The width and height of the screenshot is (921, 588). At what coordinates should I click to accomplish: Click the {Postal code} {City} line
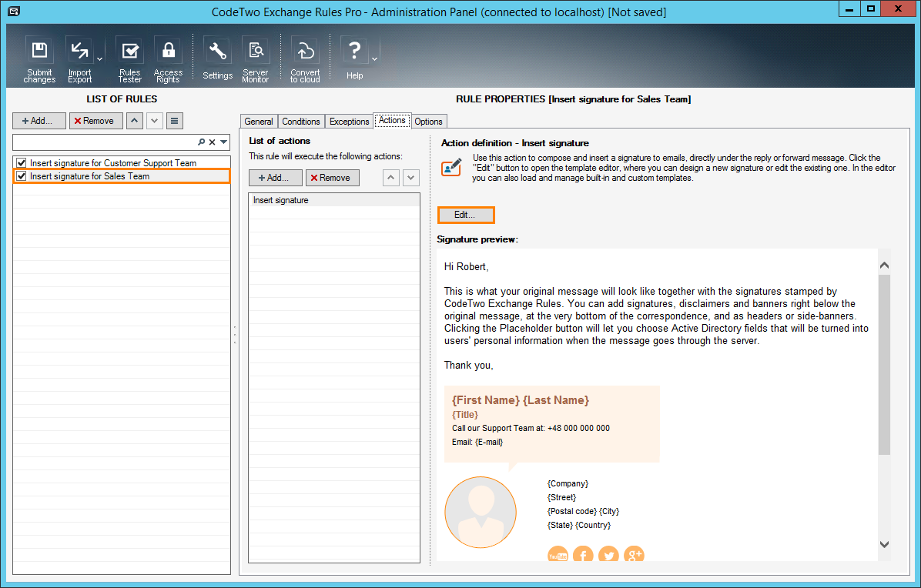[583, 511]
